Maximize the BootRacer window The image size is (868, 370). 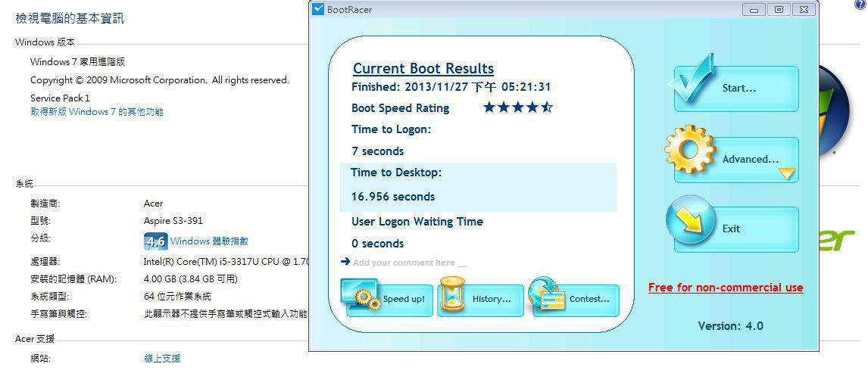pos(779,9)
